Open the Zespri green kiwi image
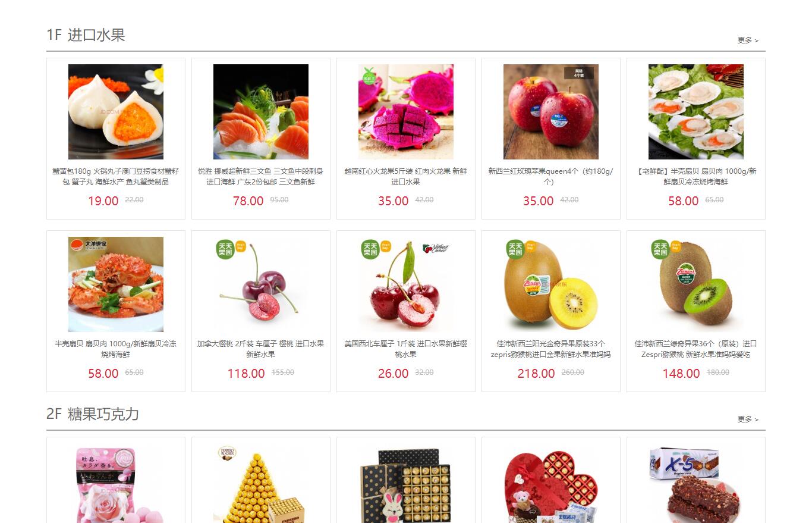 pos(696,284)
